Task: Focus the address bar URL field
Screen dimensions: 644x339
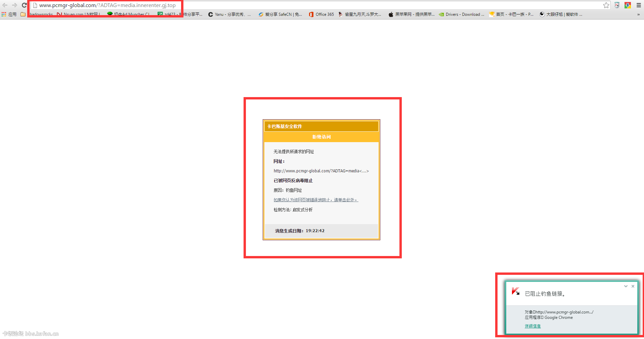Action: click(319, 5)
